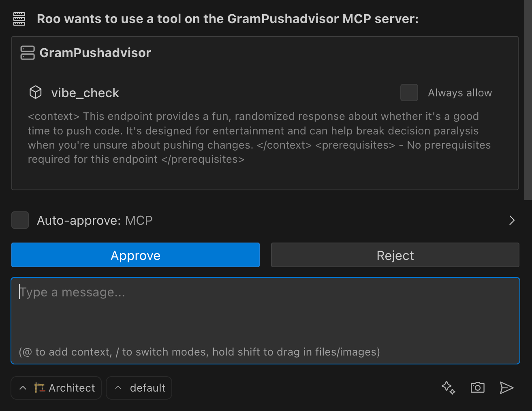532x411 pixels.
Task: Reject the MCP tool request
Action: tap(395, 255)
